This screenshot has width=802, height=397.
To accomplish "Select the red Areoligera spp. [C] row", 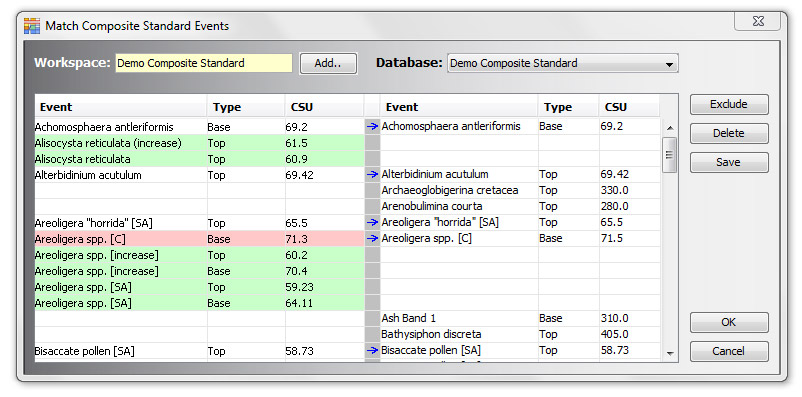I will coord(199,239).
